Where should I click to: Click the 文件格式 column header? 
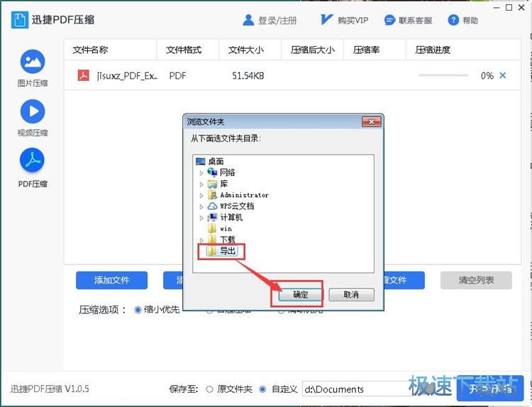[184, 50]
